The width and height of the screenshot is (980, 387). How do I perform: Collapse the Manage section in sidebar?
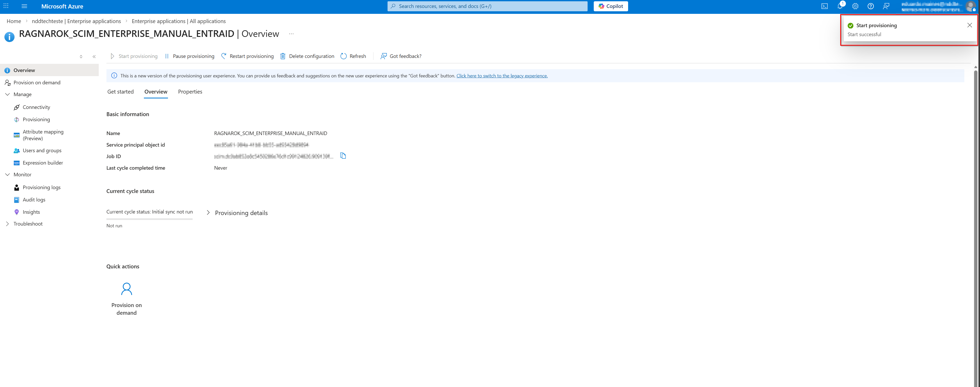click(x=7, y=94)
